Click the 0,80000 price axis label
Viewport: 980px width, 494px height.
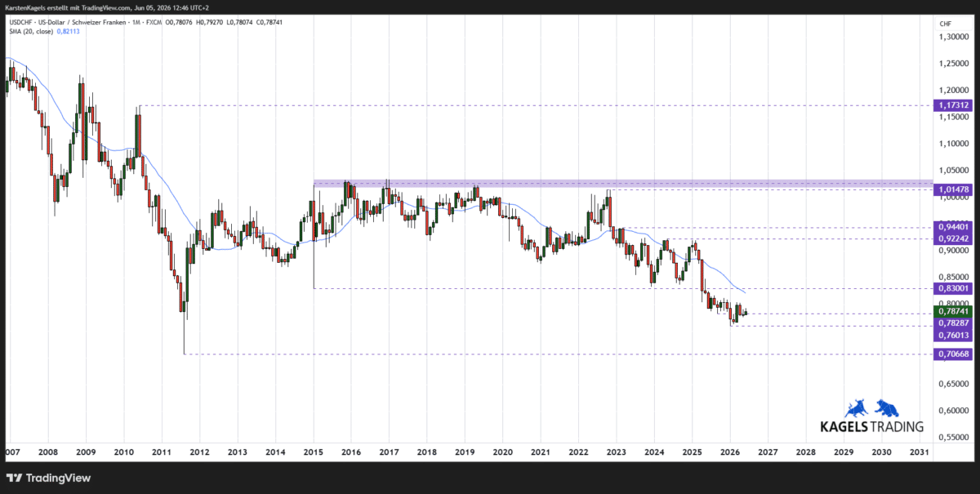pos(954,302)
